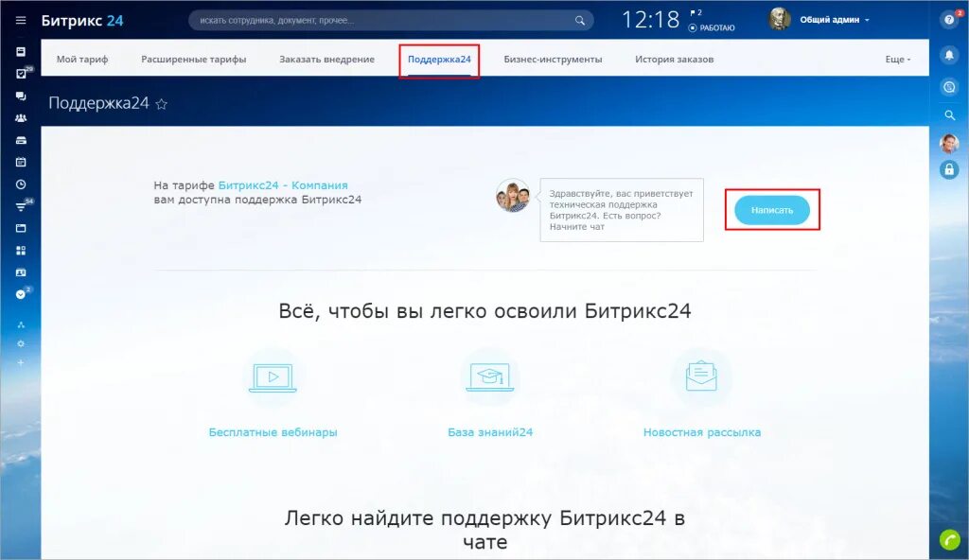Screen dimensions: 969x560
Task: Click the right panel search magnifier
Action: click(x=949, y=115)
